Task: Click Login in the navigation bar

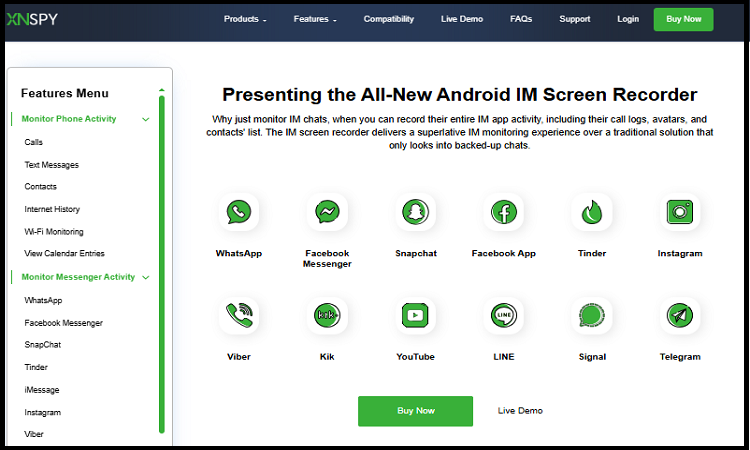Action: click(x=628, y=19)
